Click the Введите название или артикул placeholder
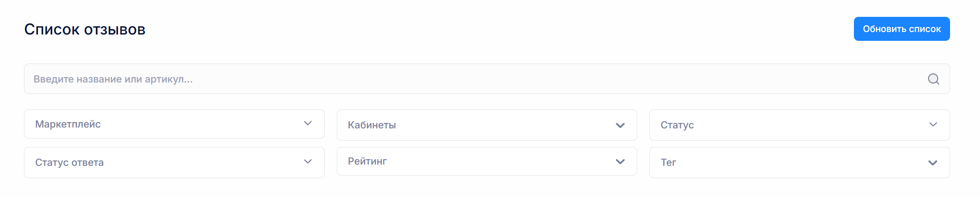The width and height of the screenshot is (980, 197). [113, 79]
